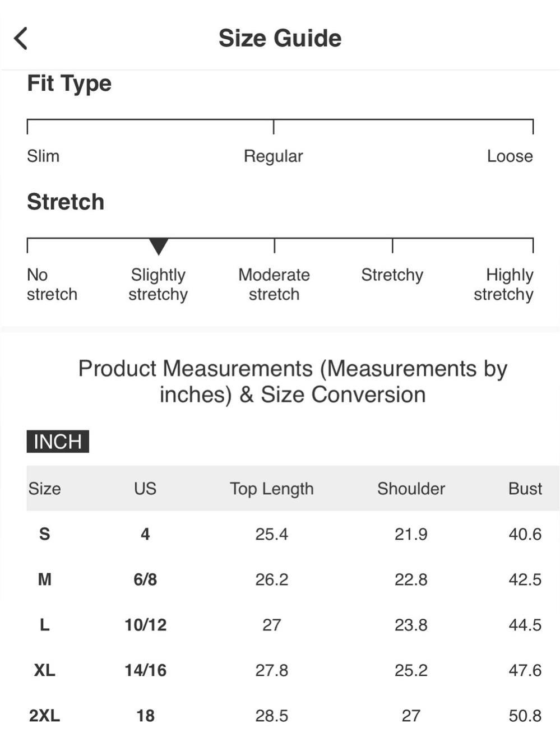This screenshot has width=560, height=747.
Task: Click the US size 10/12 cell
Action: click(x=145, y=625)
